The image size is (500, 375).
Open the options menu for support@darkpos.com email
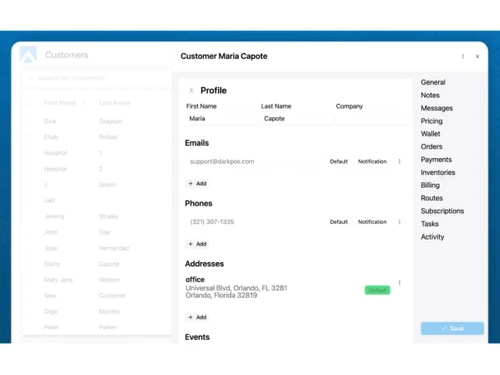(399, 161)
